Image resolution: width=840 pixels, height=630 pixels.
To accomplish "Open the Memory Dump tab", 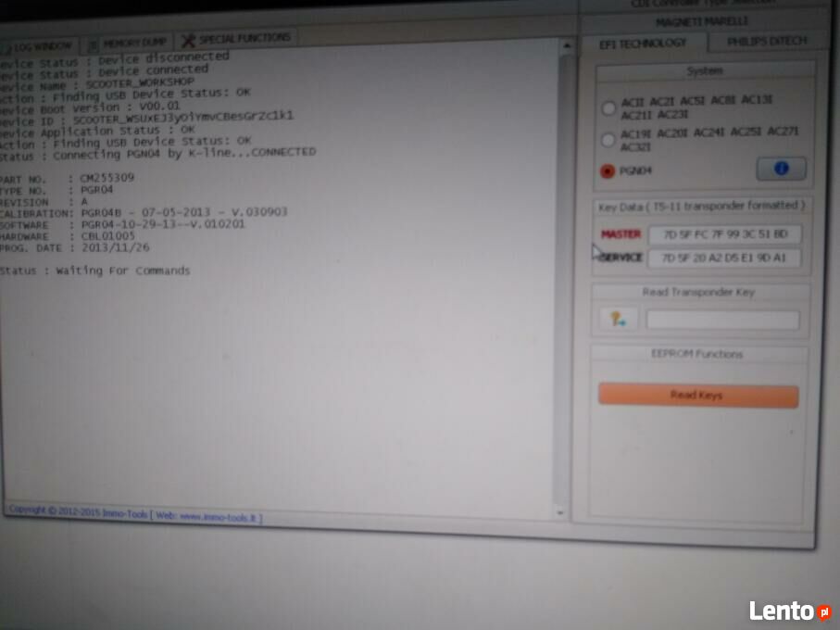I will point(129,43).
